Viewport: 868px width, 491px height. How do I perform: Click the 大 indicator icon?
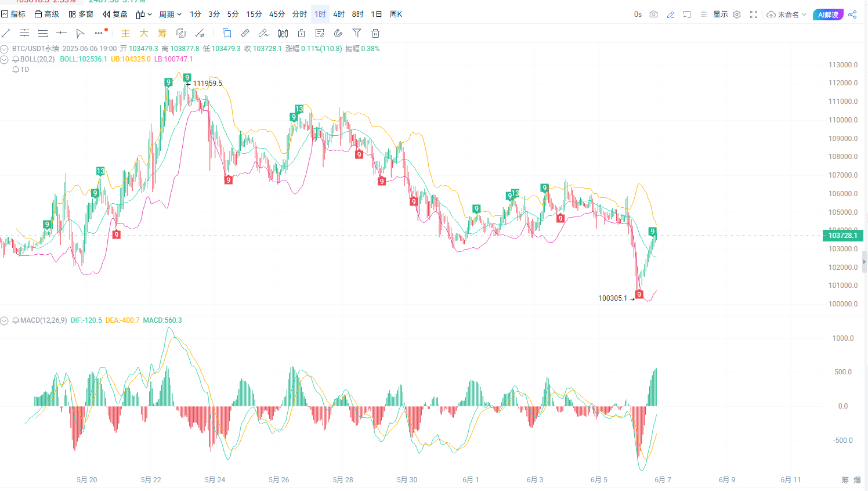144,33
